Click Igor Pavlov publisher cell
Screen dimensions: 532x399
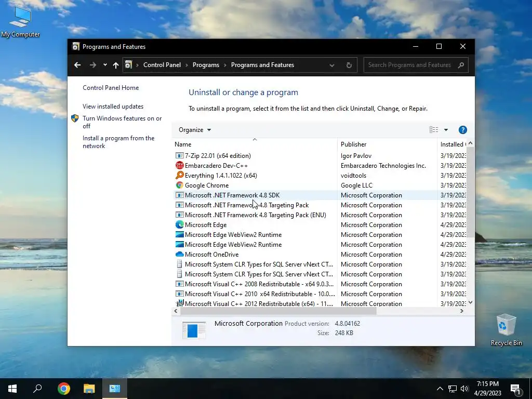coord(356,156)
